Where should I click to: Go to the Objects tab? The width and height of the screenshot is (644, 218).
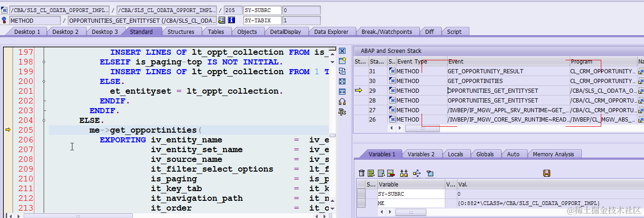[247, 32]
